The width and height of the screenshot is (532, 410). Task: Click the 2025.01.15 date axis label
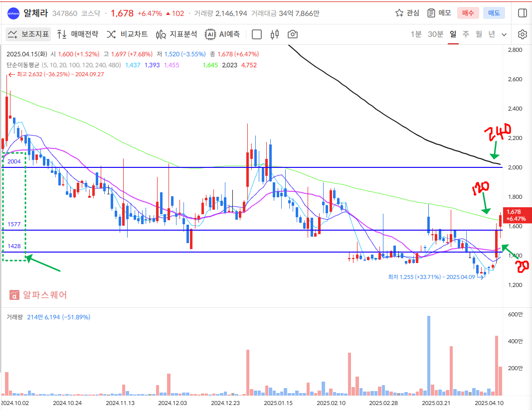click(x=278, y=403)
